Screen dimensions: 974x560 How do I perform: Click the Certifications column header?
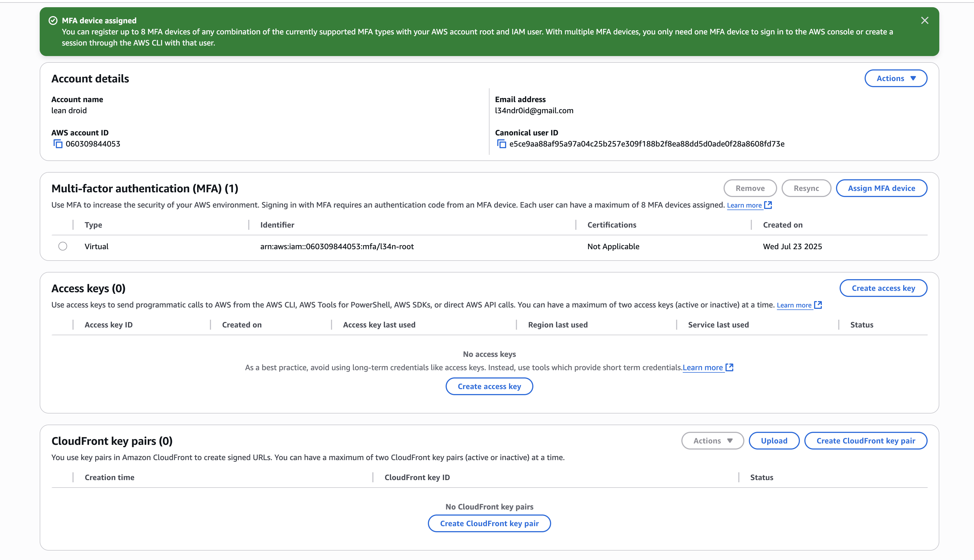point(611,224)
